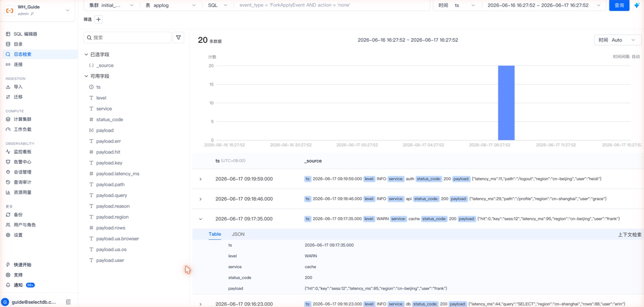The width and height of the screenshot is (644, 307).
Task: Select the payload.user field
Action: pos(110,260)
